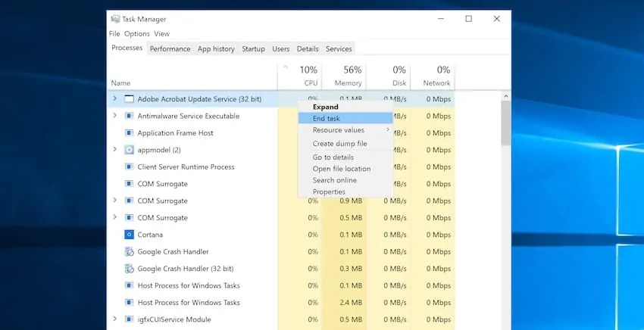Minimize the Task Manager window
The image size is (644, 330).
tap(441, 19)
